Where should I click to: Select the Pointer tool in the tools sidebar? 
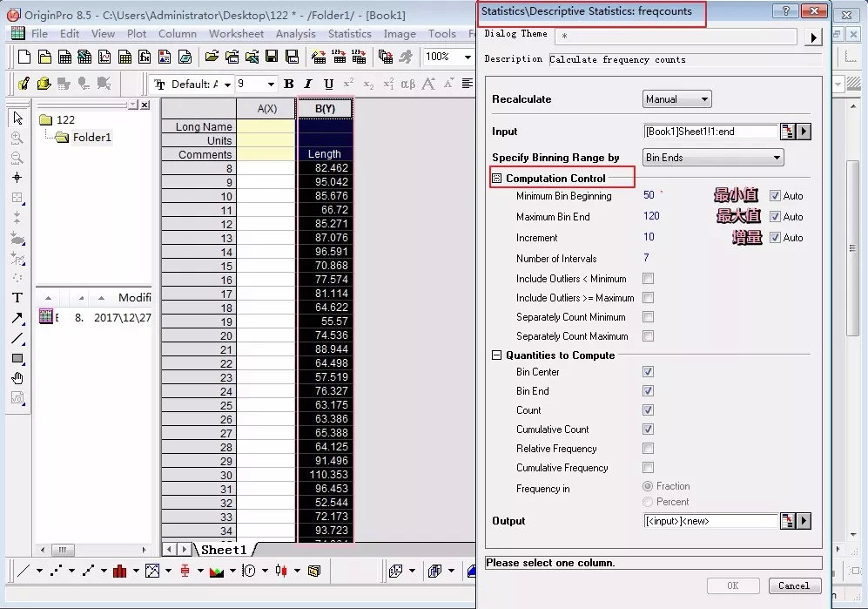pyautogui.click(x=17, y=118)
